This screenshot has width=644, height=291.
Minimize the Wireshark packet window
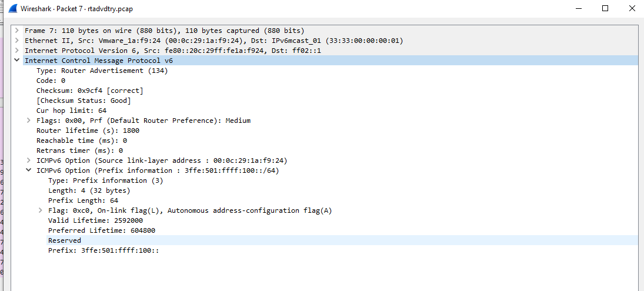(x=578, y=9)
